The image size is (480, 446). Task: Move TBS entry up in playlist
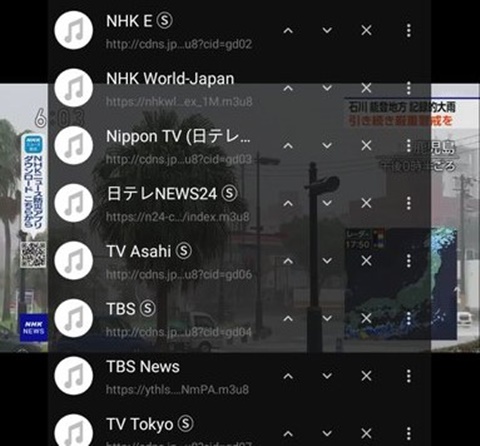288,319
